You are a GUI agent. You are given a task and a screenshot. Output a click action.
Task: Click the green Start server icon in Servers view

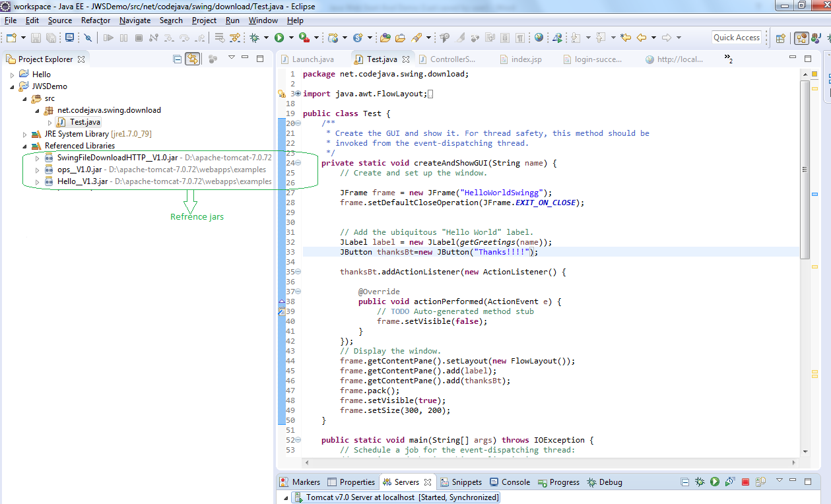(x=715, y=482)
